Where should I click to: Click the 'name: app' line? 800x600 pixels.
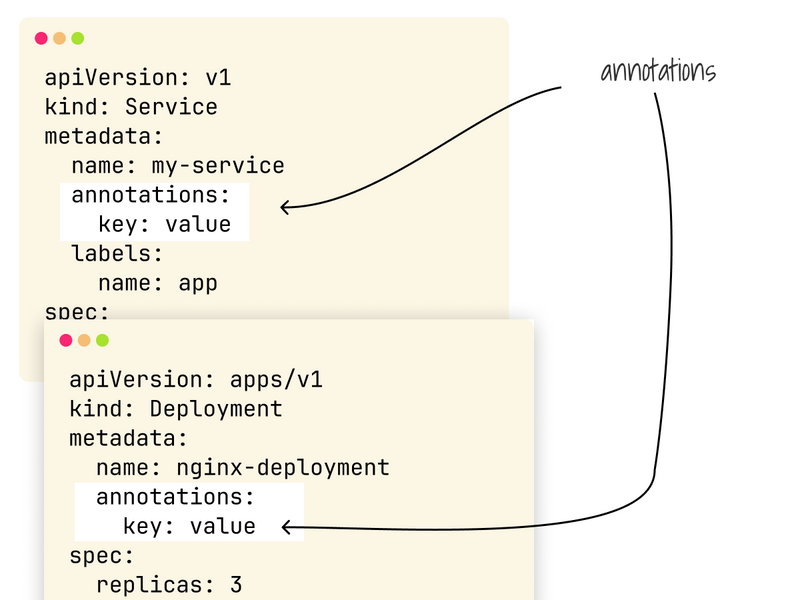158,283
